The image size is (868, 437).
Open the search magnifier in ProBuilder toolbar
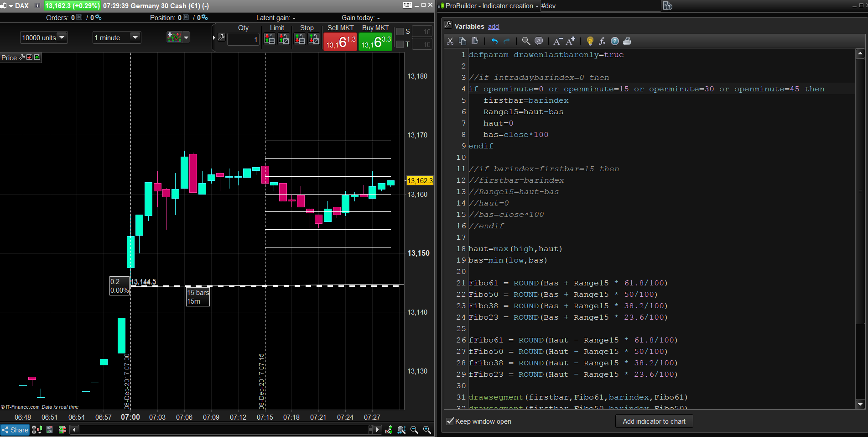click(x=526, y=41)
